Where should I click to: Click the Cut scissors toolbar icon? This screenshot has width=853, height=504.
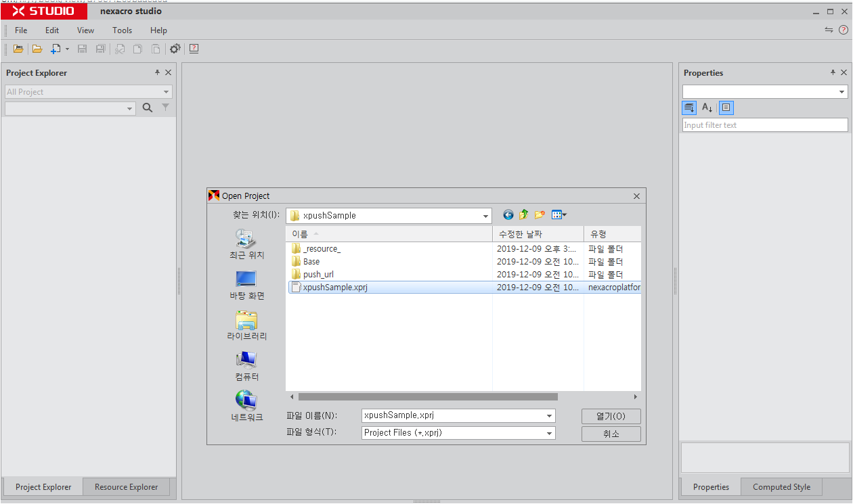[120, 49]
